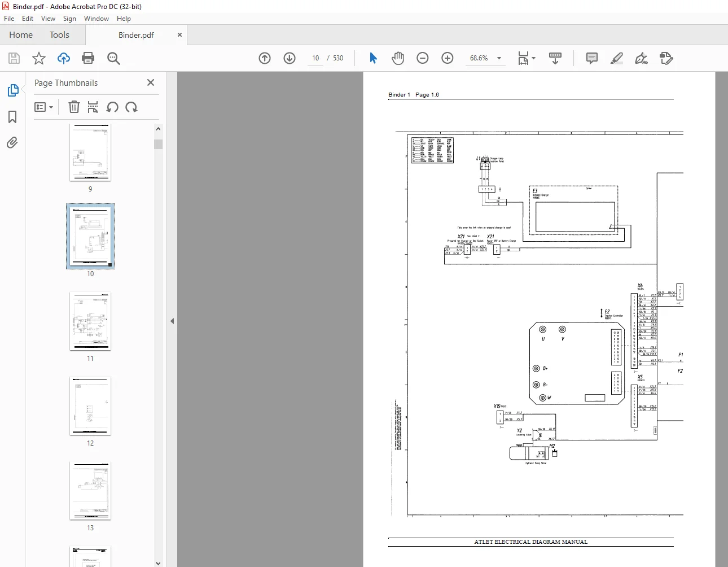Screen dimensions: 728x567
Task: Select page 9 thumbnail
Action: (90, 152)
